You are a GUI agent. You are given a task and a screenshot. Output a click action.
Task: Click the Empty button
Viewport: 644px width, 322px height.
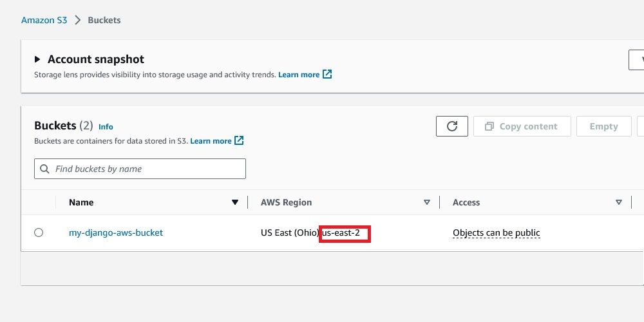[604, 126]
